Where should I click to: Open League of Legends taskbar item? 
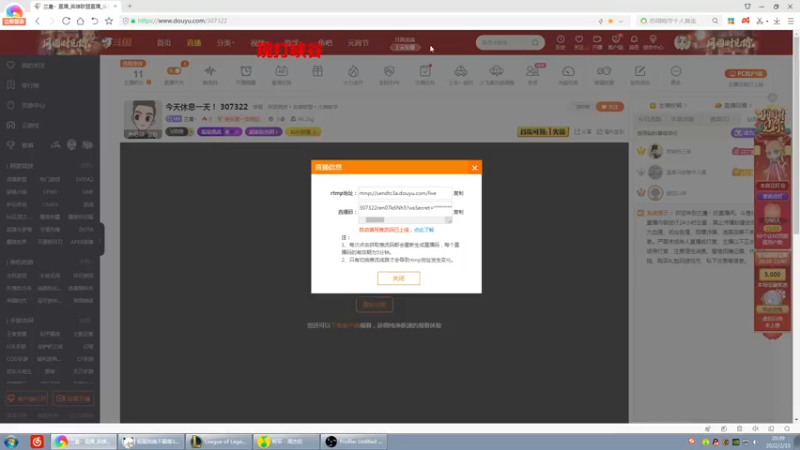tap(219, 441)
